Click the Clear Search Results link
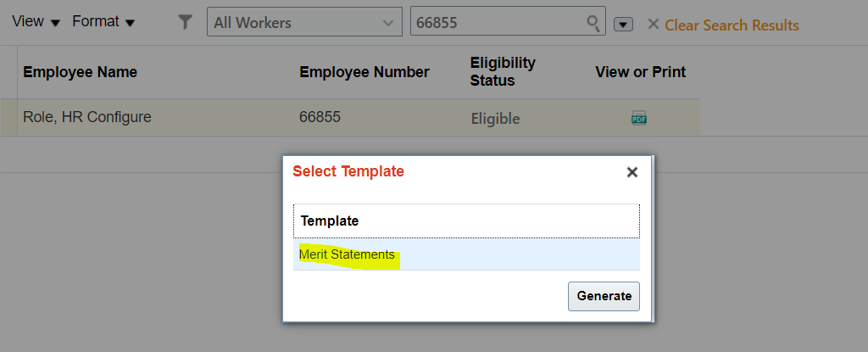Image resolution: width=868 pixels, height=352 pixels. click(732, 25)
